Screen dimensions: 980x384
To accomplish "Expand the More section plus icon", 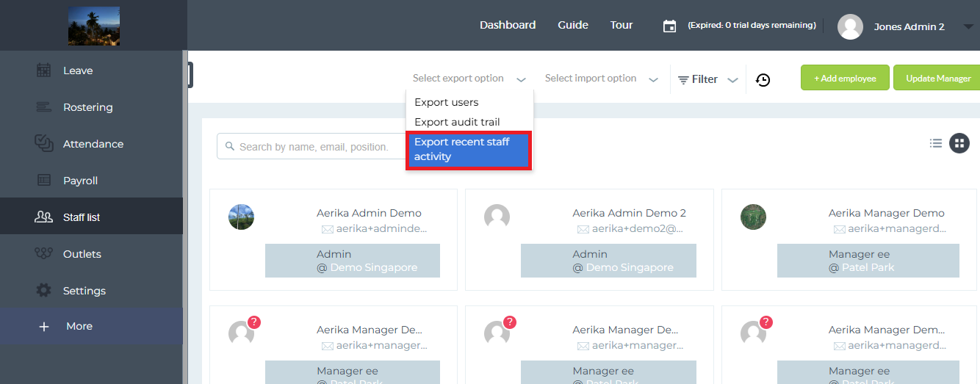I will point(44,327).
